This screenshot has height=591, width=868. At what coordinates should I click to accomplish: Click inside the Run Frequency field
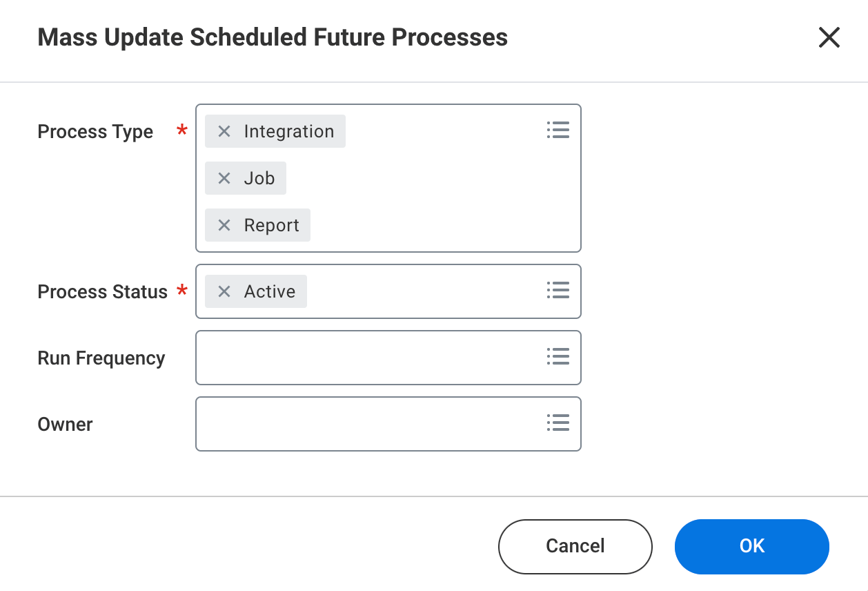point(366,358)
